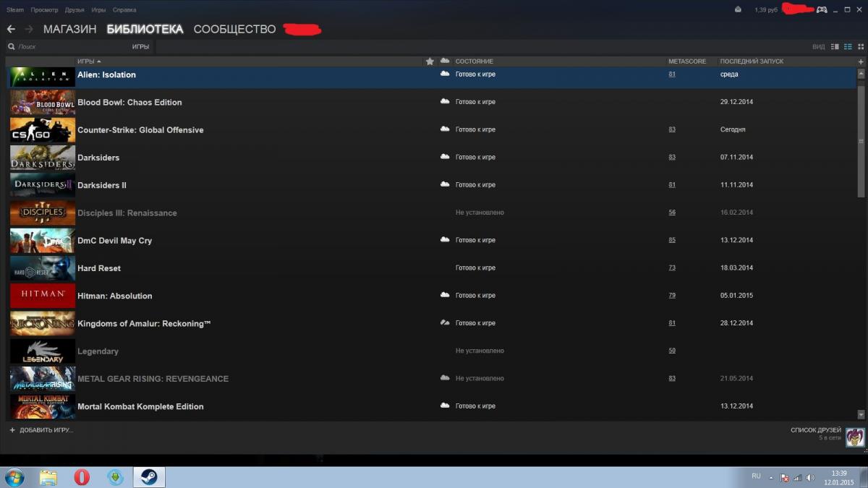
Task: Click the scrollbar up arrow of game list
Action: pos(861,74)
